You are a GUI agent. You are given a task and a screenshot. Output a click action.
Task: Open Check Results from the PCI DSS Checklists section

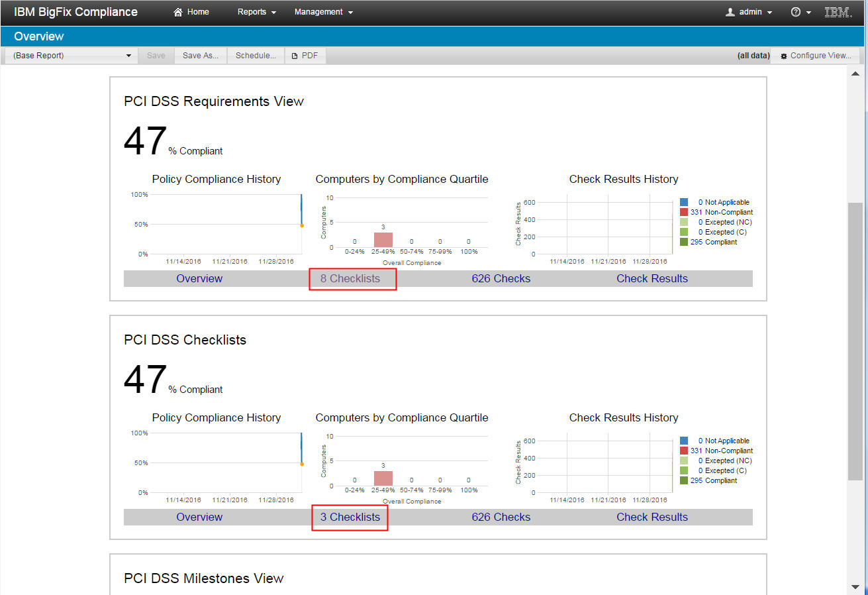[x=652, y=517]
